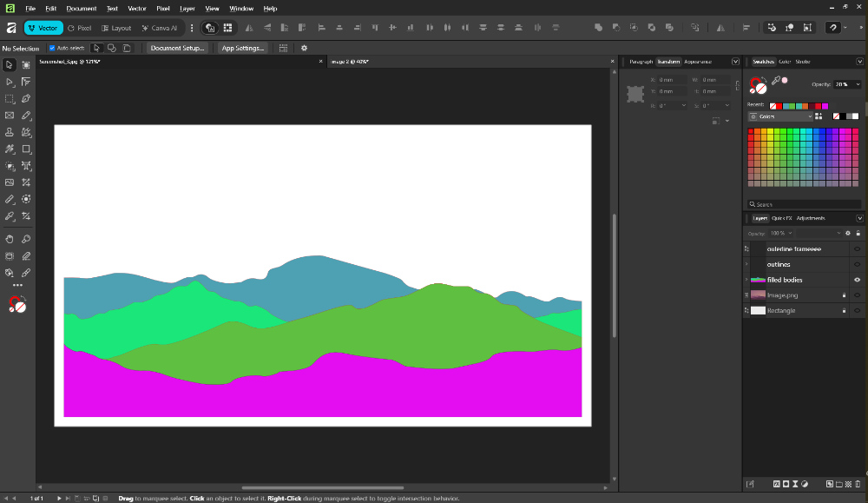Select the magenta recent color swatch
This screenshot has height=503, width=868.
825,106
